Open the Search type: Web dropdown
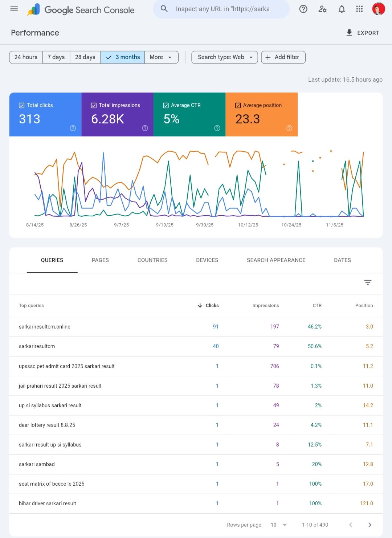The height and width of the screenshot is (538, 392). pyautogui.click(x=225, y=57)
